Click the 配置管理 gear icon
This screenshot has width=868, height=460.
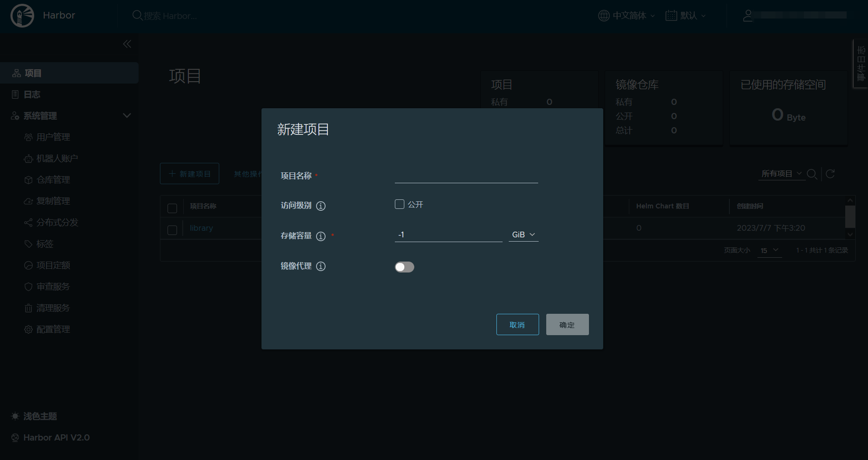click(x=28, y=329)
